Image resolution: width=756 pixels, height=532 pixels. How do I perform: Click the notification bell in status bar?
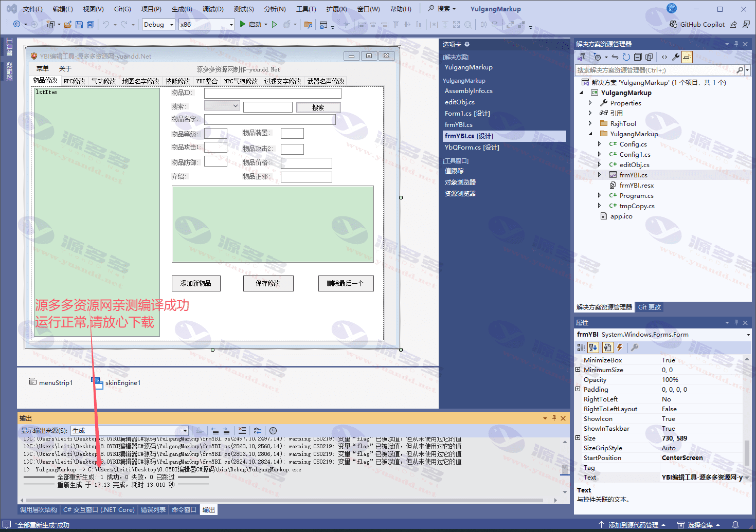pos(735,525)
